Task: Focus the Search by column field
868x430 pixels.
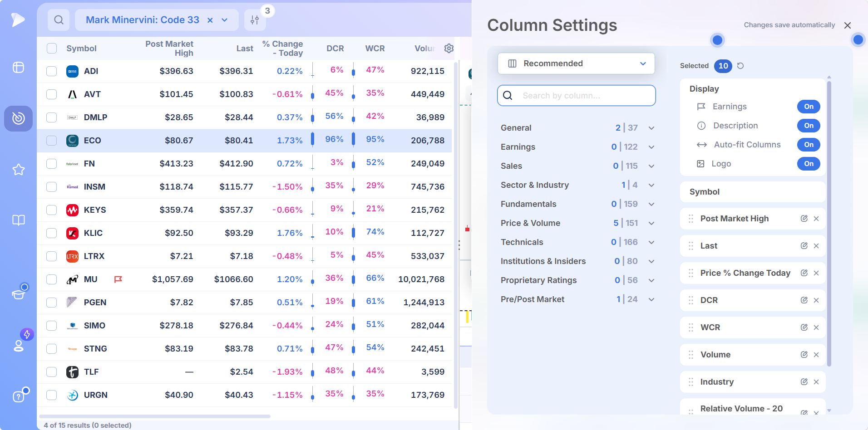Action: pyautogui.click(x=576, y=96)
